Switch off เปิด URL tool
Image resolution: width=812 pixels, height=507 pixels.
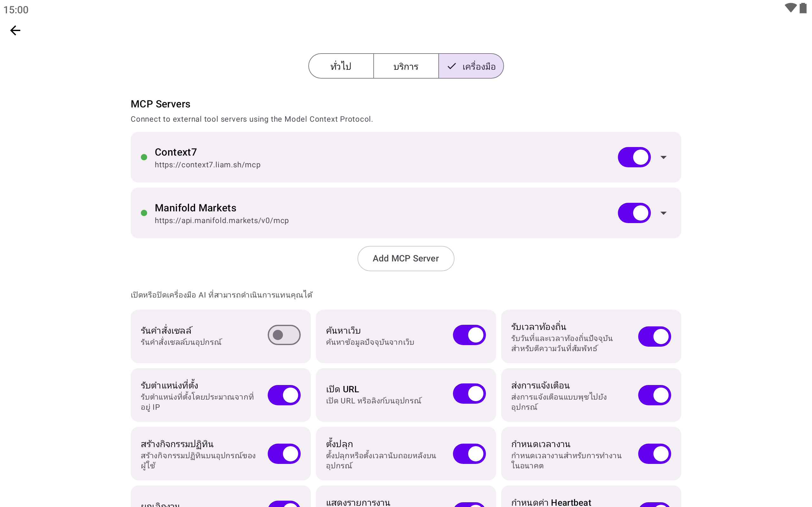469,394
